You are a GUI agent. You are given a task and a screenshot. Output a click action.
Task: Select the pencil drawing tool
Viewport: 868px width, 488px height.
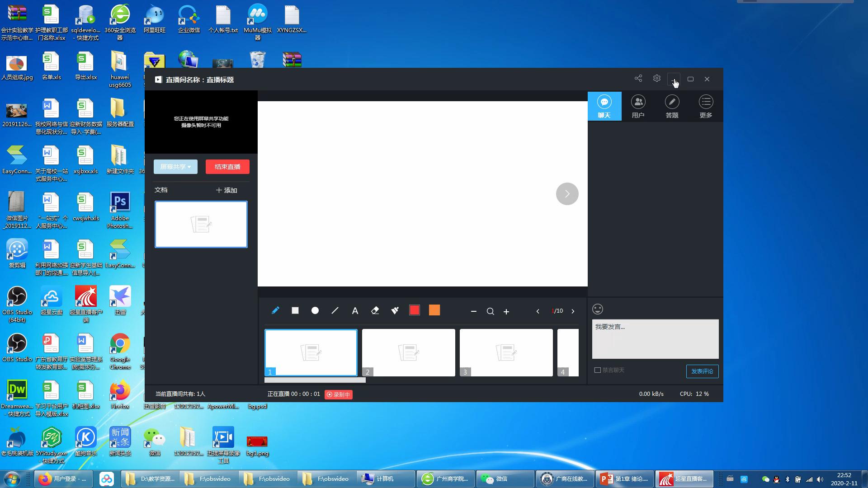pos(275,310)
